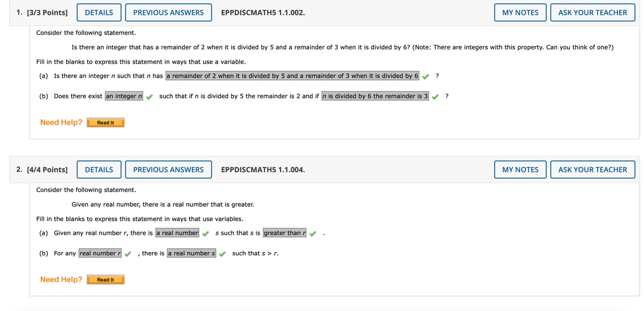Click green checkmark after question 1(a) answer
This screenshot has height=311, width=644.
(x=425, y=76)
